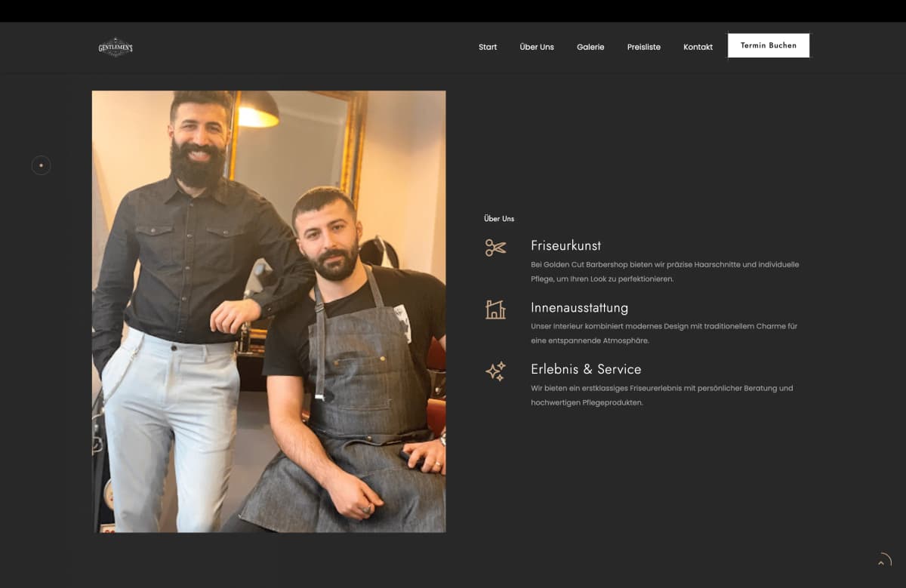Select the scissors icon beside Friseurkunst

[495, 248]
